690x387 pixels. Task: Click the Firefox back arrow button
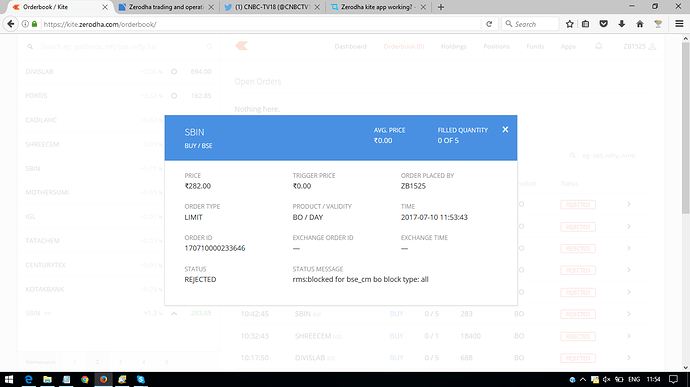(11, 24)
